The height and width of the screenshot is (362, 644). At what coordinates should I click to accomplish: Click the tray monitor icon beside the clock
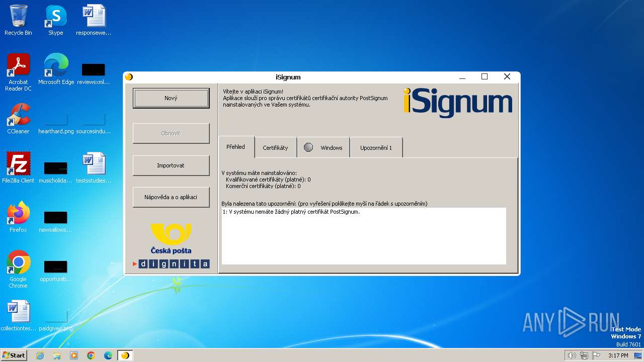pos(638,355)
